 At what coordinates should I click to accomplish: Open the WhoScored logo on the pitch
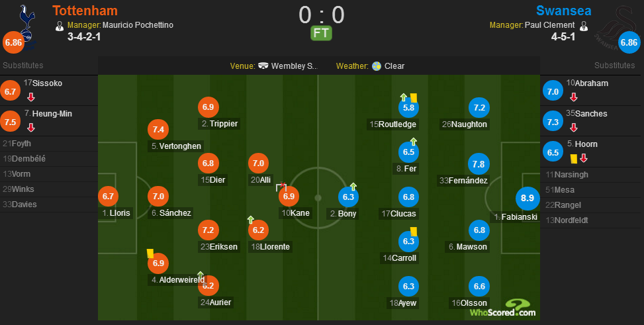502,308
